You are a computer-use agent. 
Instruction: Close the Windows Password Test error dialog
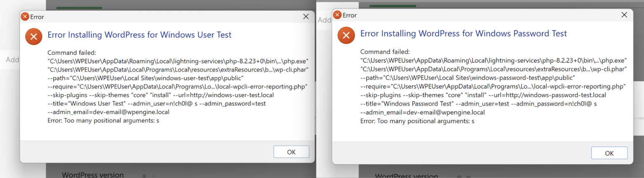(624, 15)
